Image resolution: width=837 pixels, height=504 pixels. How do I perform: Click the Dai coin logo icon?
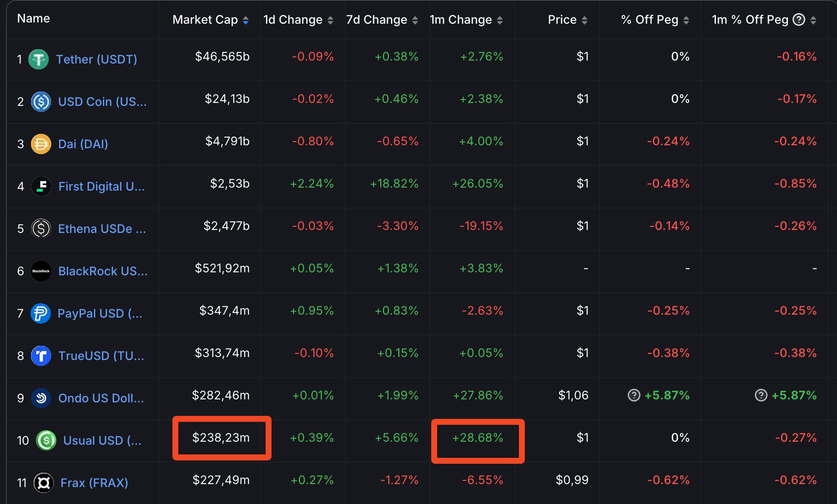point(41,144)
